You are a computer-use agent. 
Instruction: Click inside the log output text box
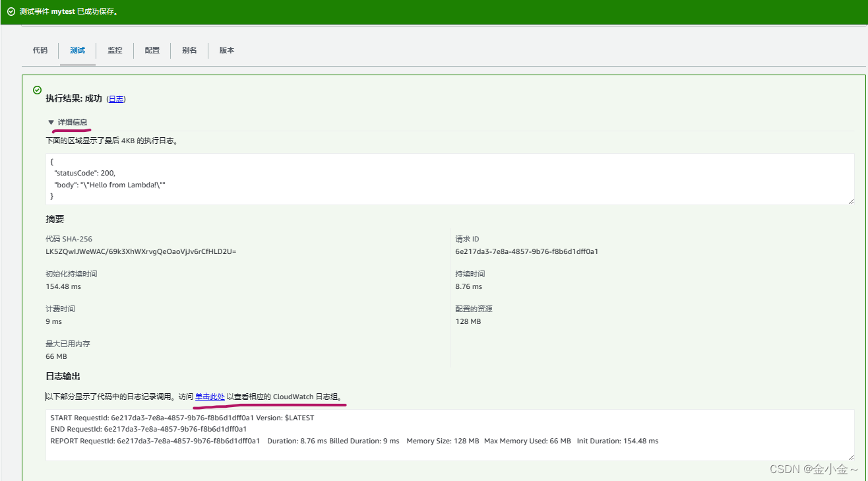pos(450,435)
